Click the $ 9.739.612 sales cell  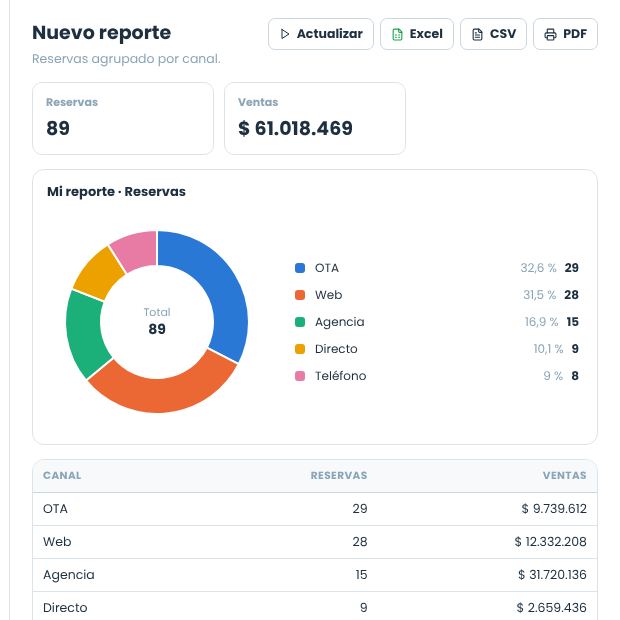pos(554,508)
